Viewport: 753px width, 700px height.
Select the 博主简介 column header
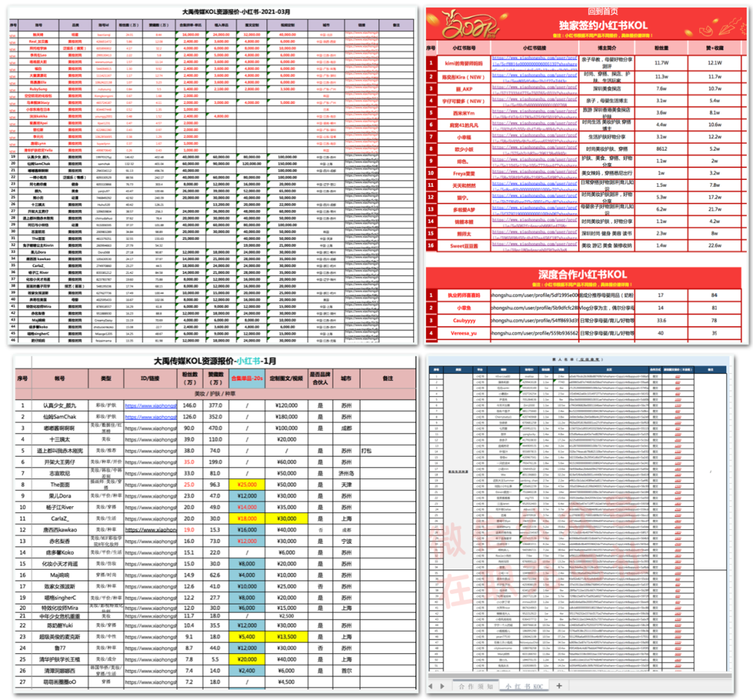[607, 48]
